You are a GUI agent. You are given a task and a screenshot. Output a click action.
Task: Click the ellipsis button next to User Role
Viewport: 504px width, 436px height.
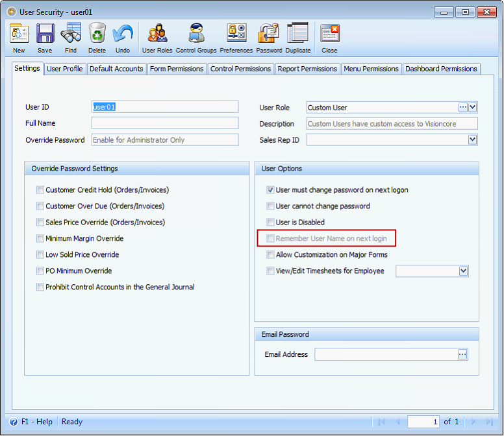click(463, 107)
